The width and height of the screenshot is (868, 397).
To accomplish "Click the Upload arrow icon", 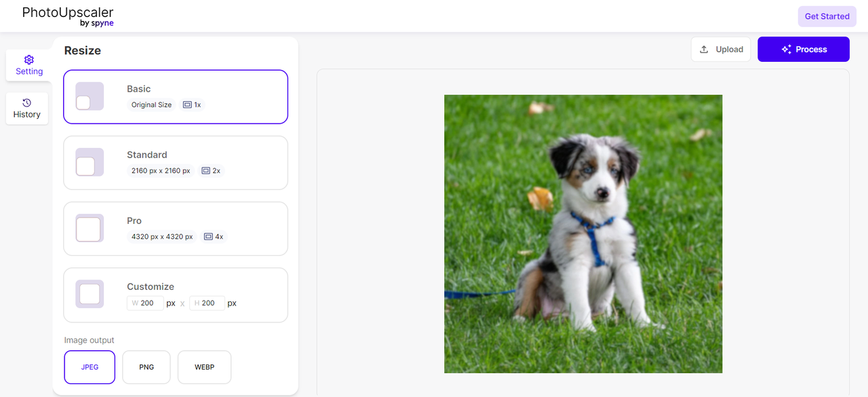I will 704,49.
